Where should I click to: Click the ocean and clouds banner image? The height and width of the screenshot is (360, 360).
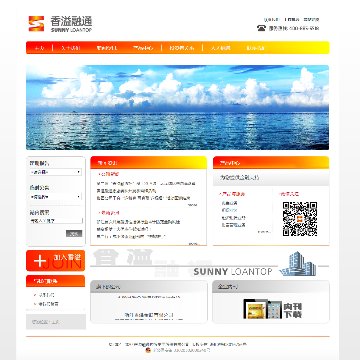[177, 107]
